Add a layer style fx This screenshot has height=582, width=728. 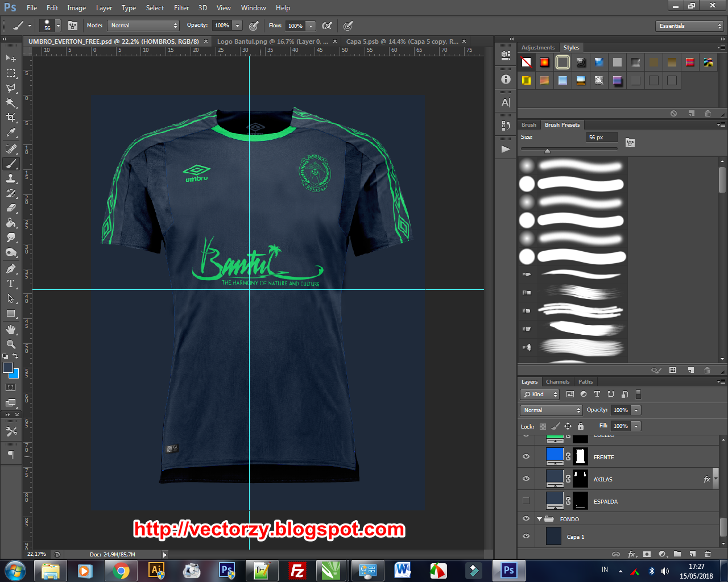pyautogui.click(x=632, y=554)
